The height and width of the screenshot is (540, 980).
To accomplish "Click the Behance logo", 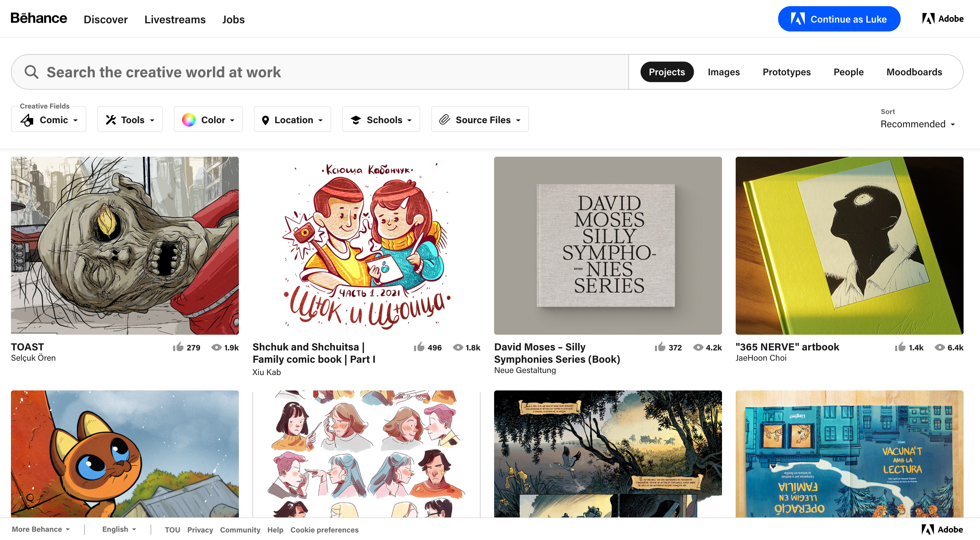I will (39, 18).
